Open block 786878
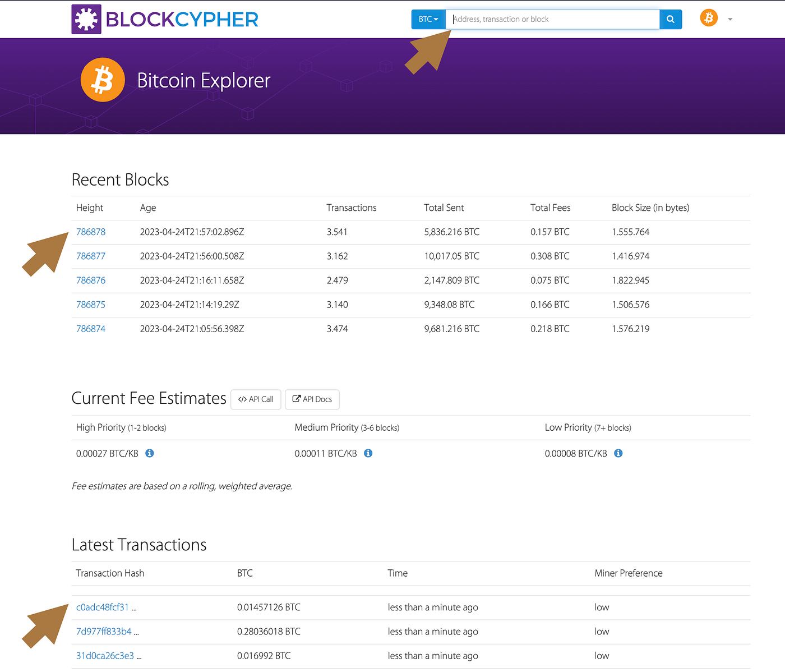 tap(91, 232)
